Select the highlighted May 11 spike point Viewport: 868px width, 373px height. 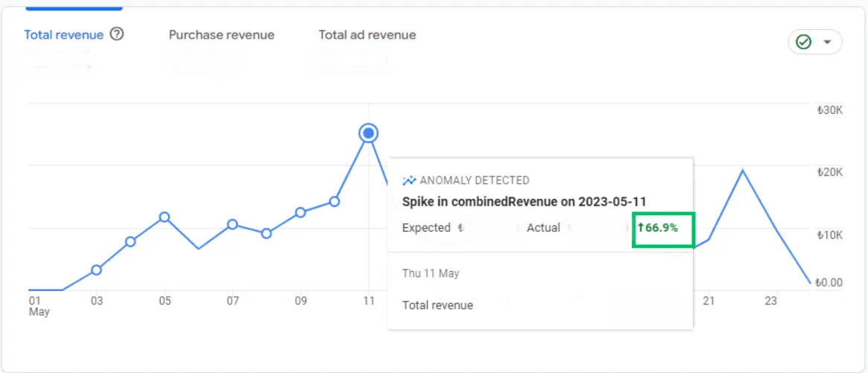pyautogui.click(x=368, y=133)
